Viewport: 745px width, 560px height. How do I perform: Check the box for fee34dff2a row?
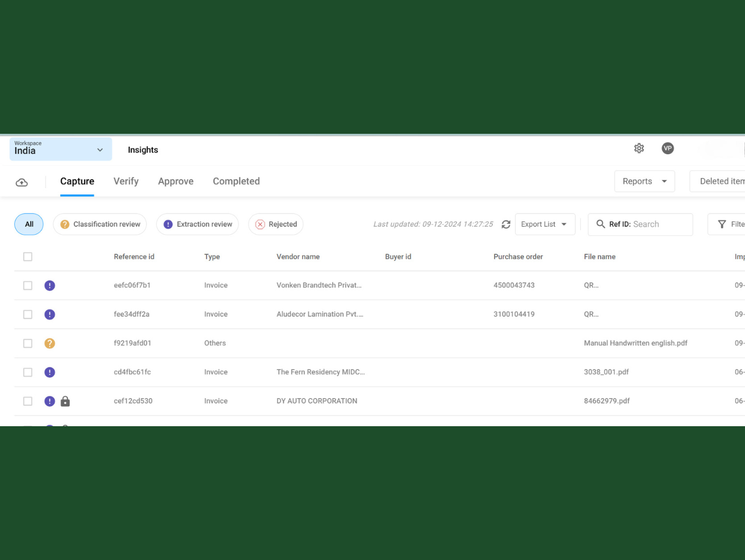(x=28, y=315)
